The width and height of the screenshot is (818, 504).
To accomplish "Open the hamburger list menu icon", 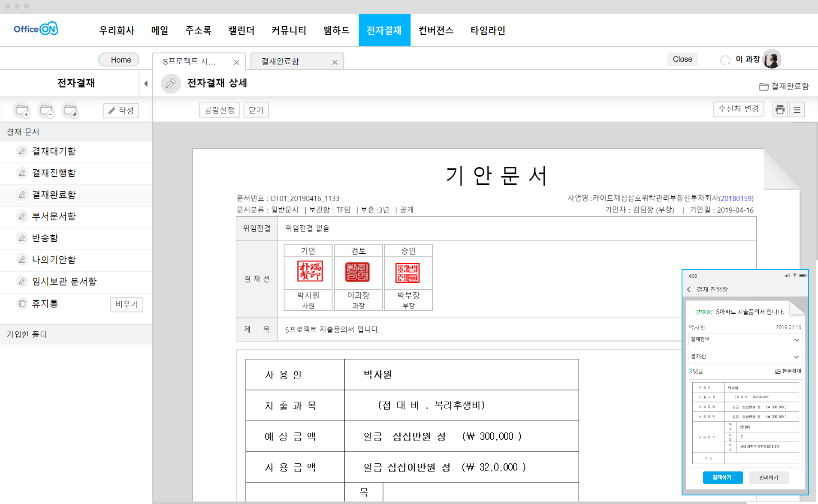I will (x=797, y=110).
